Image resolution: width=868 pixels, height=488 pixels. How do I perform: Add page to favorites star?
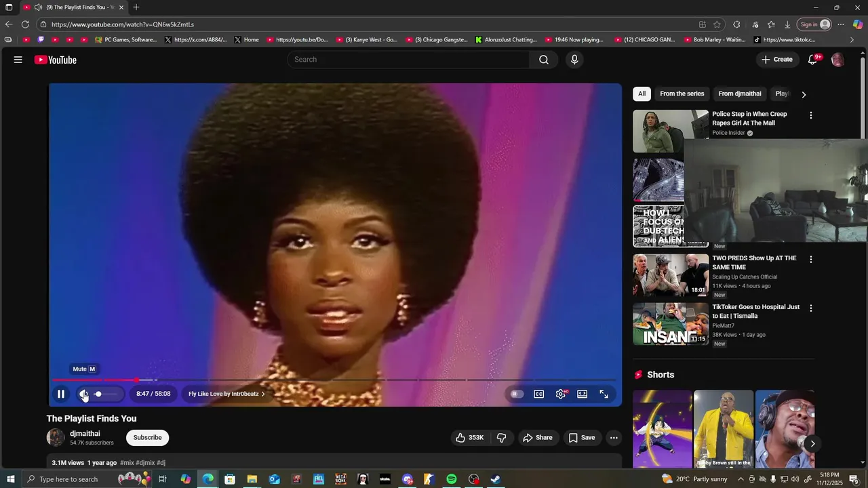pos(717,24)
